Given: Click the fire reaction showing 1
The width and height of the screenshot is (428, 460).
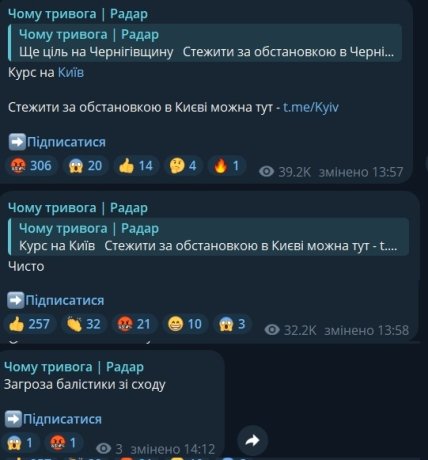Looking at the screenshot, I should [x=227, y=166].
